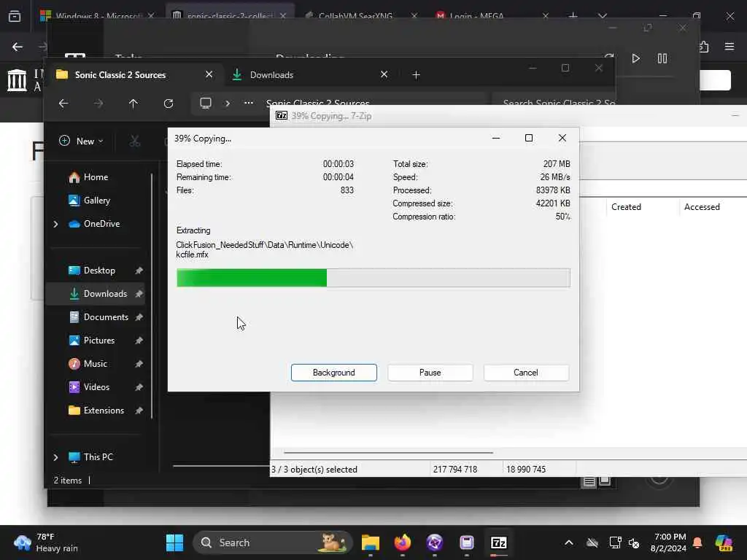Click the extraction progress bar
The image size is (747, 560).
pyautogui.click(x=373, y=278)
